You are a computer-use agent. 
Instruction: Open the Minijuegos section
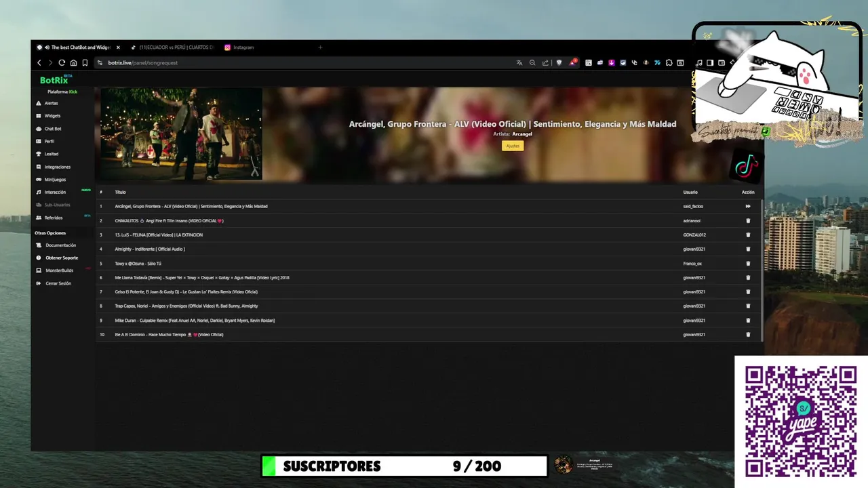pyautogui.click(x=55, y=180)
